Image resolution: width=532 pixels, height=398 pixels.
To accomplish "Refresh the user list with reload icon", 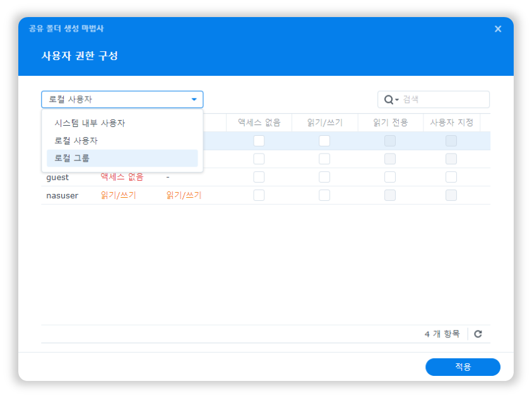I will point(478,334).
